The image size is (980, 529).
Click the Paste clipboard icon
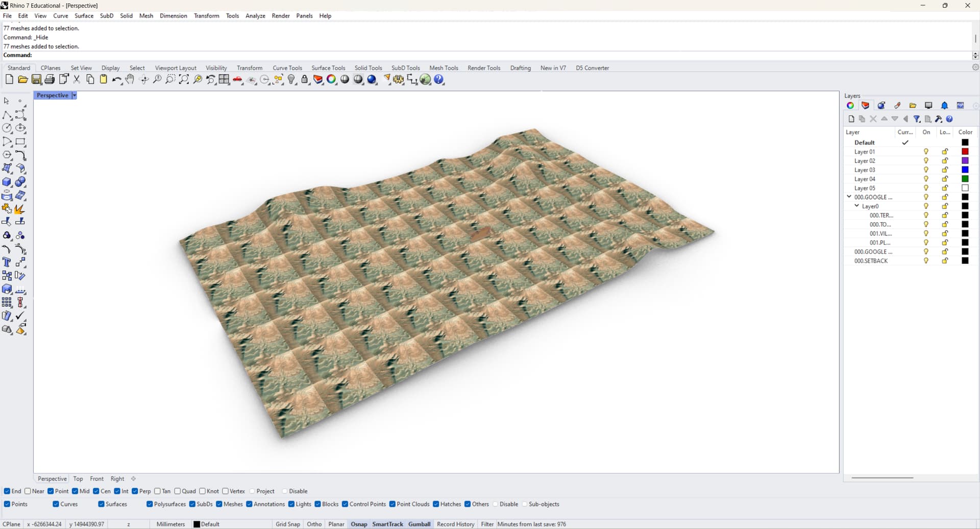pyautogui.click(x=104, y=79)
